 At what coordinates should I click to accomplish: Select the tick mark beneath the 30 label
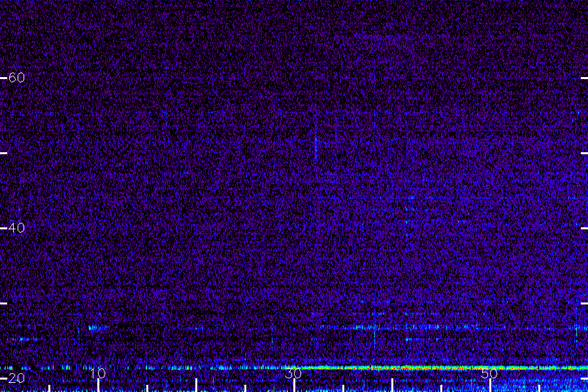(x=294, y=385)
